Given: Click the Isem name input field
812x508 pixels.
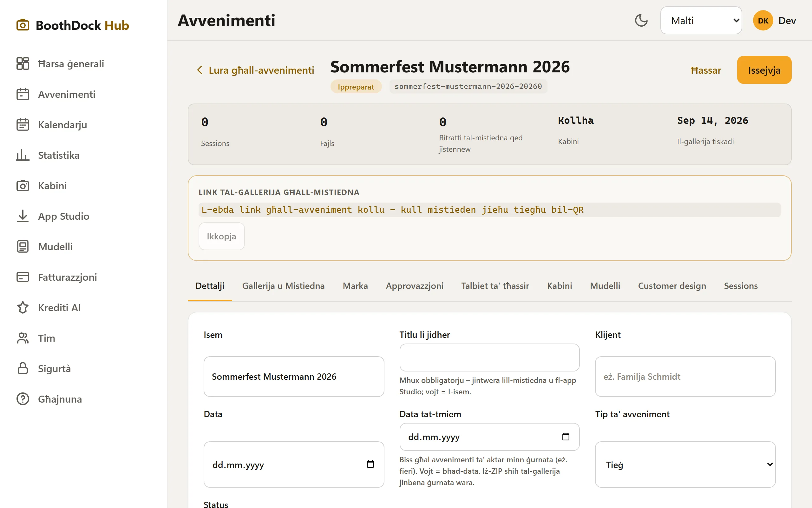Looking at the screenshot, I should tap(294, 376).
